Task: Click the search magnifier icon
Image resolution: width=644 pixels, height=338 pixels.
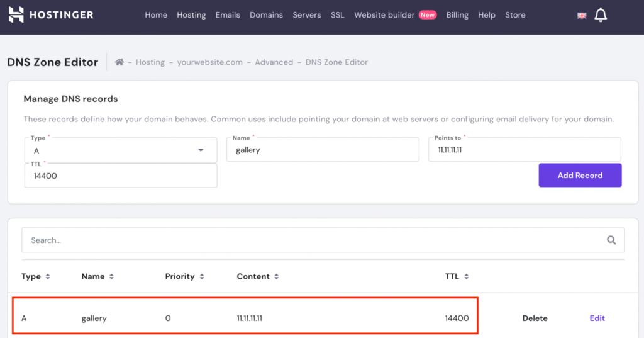Action: pyautogui.click(x=611, y=240)
